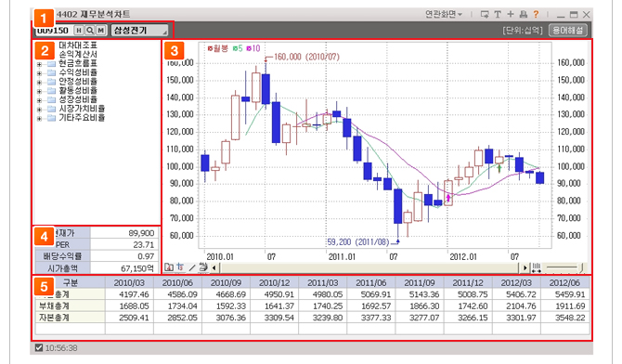Select the 기타주요비율 tree label
Viewport: 622px width, 364px height.
coord(82,118)
